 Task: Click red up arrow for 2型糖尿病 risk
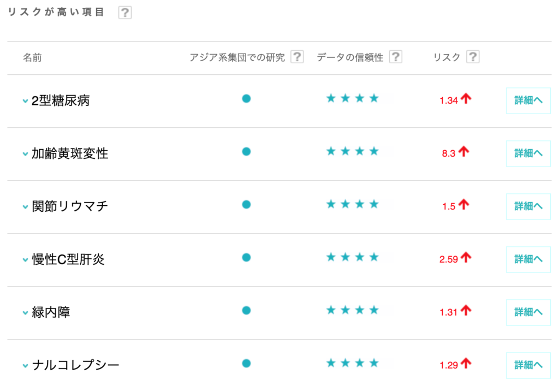(465, 99)
